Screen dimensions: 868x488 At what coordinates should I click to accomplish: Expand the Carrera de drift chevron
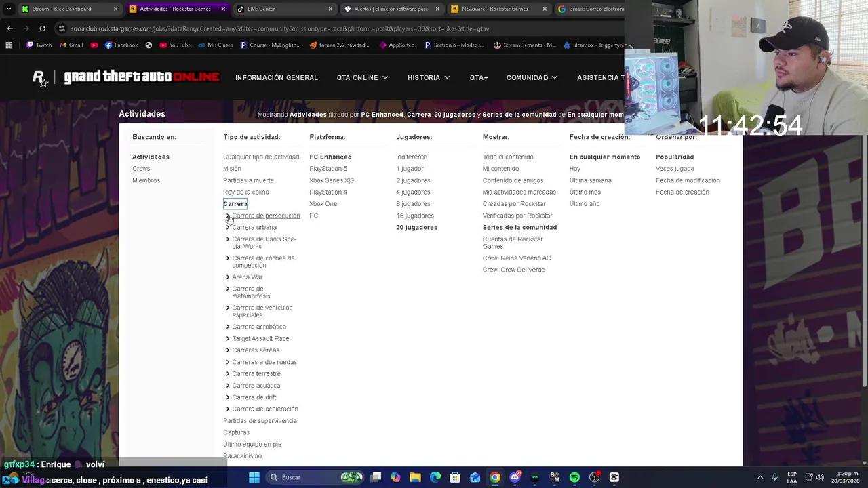pos(228,397)
